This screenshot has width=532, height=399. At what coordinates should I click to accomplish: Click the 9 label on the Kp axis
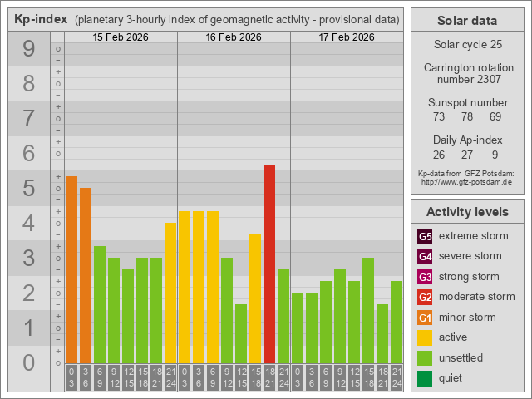click(x=28, y=50)
